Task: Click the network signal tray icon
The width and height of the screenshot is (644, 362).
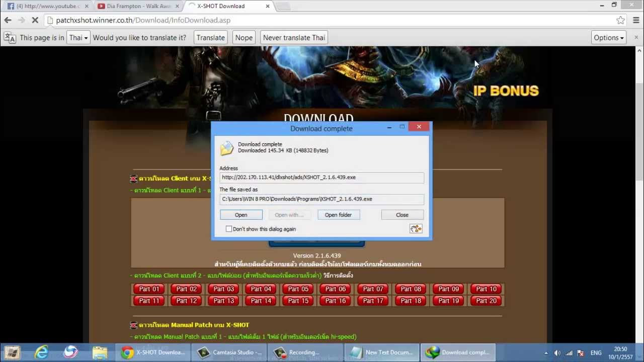Action: point(569,353)
